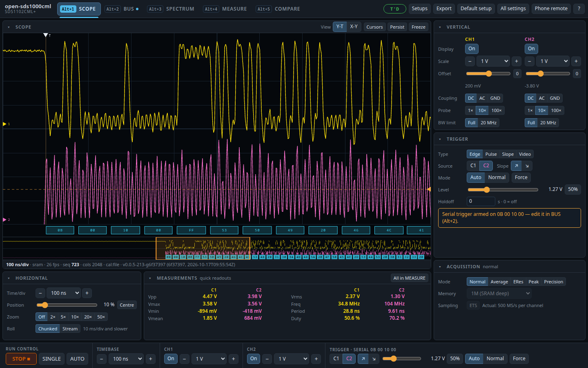
Task: Click the waveform overview zoom region
Action: coord(203,248)
